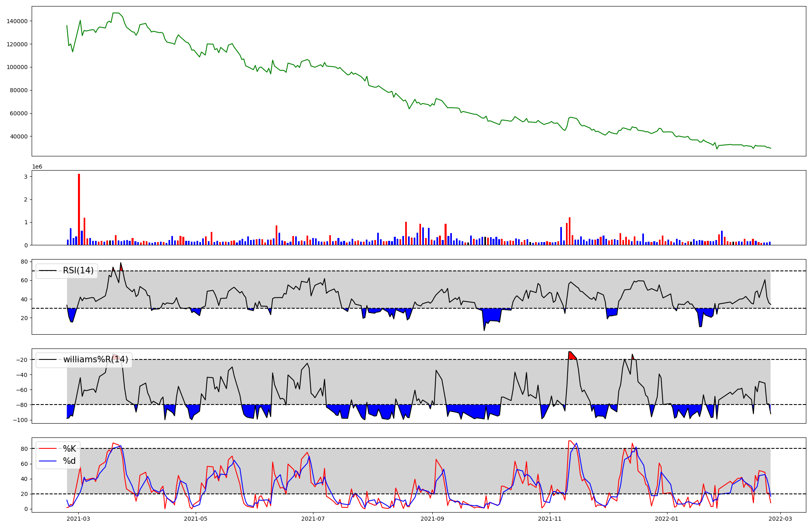Click the 2021-11 date axis label
Screen dimensions: 812x528
coord(550,519)
